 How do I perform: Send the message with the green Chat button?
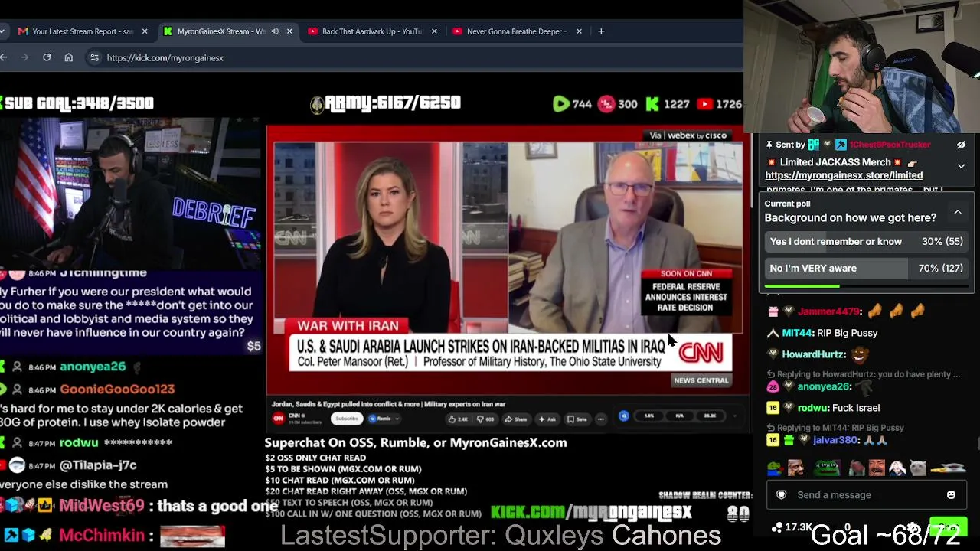pyautogui.click(x=948, y=527)
